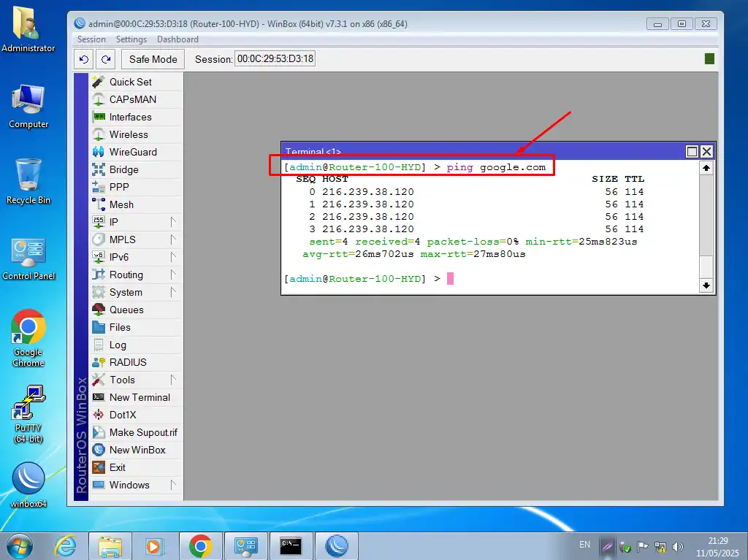Open the Queues icon in sidebar
Image resolution: width=748 pixels, height=560 pixels.
pos(99,310)
